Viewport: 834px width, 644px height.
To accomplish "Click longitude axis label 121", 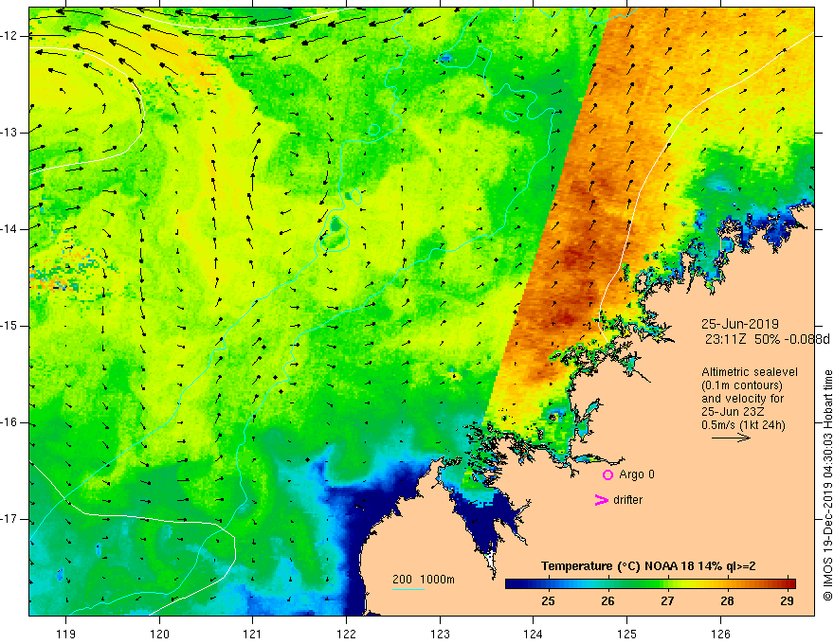I will (253, 634).
